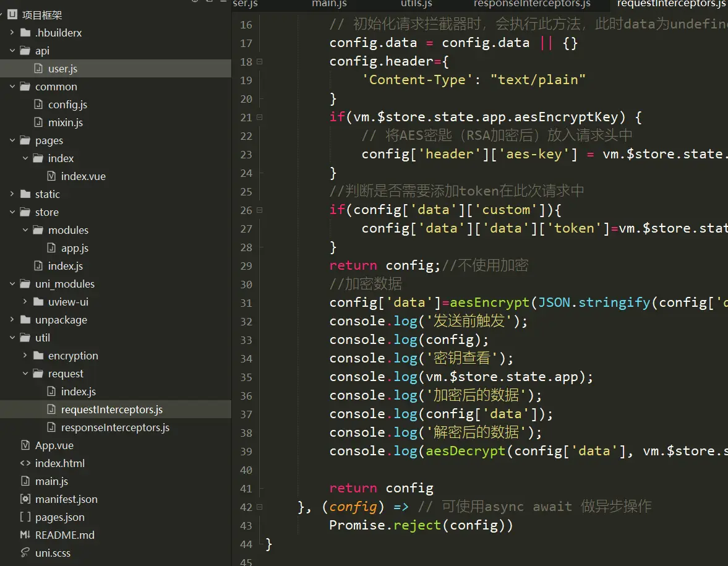Fold the config.header block at line 18
The height and width of the screenshot is (566, 728).
point(260,62)
